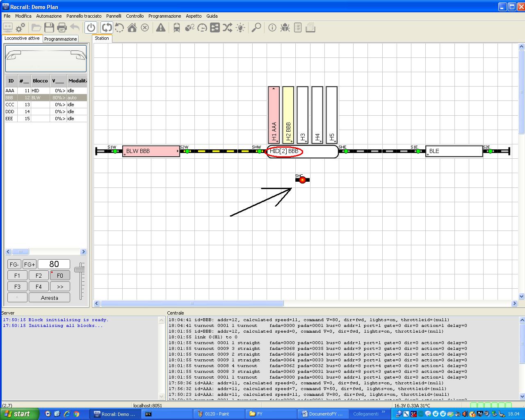This screenshot has width=525, height=420.
Task: Select locomotive DDD row
Action: (x=46, y=112)
